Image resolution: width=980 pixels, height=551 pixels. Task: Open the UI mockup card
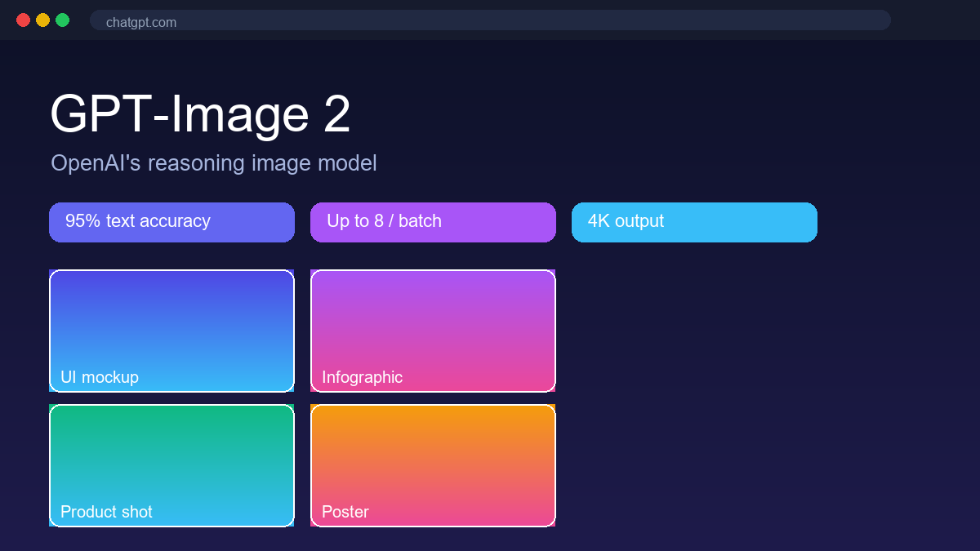point(171,331)
